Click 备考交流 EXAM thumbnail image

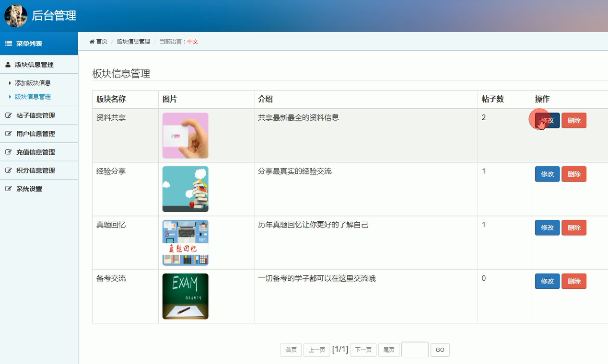(x=186, y=296)
